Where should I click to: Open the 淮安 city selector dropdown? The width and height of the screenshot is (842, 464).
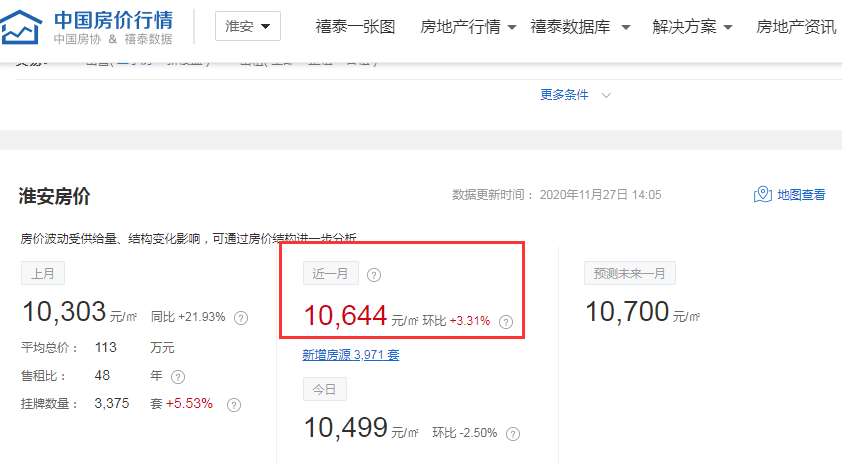click(x=248, y=26)
